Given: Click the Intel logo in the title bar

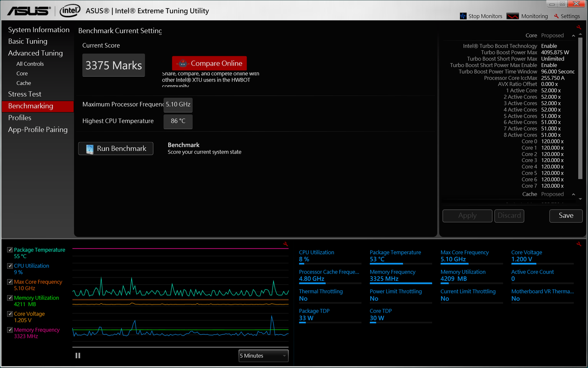Looking at the screenshot, I should pyautogui.click(x=70, y=11).
